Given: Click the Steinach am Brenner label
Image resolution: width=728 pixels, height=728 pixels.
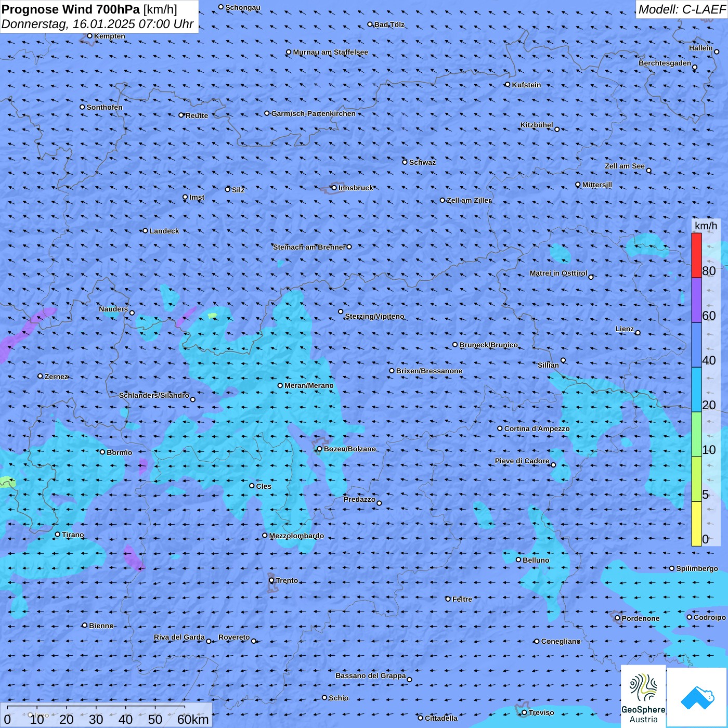Looking at the screenshot, I should (x=309, y=247).
